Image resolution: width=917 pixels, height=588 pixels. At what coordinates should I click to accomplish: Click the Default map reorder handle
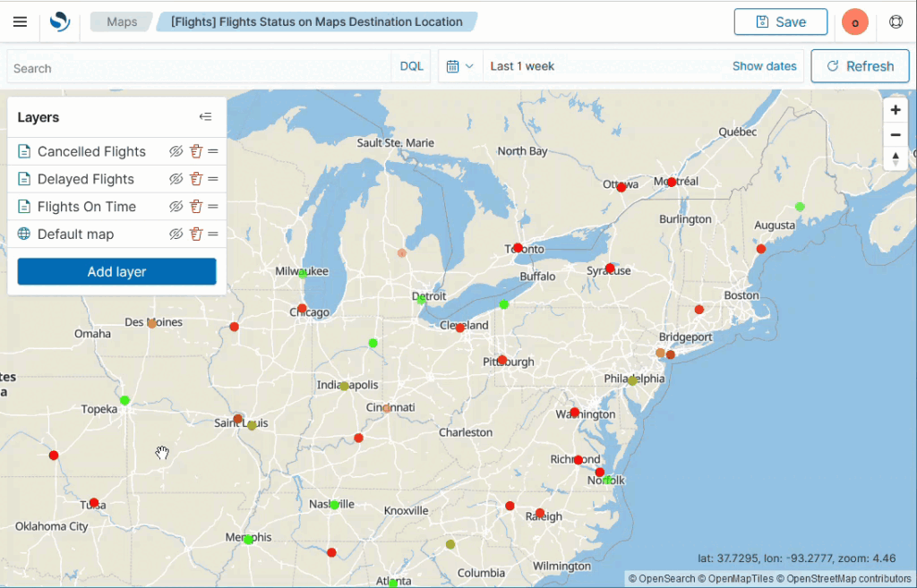coord(213,234)
